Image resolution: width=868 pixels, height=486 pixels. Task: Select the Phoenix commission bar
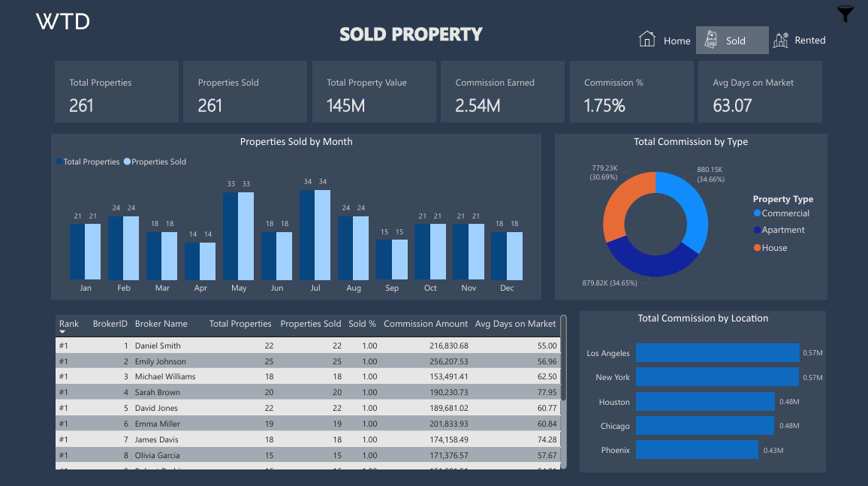point(697,449)
